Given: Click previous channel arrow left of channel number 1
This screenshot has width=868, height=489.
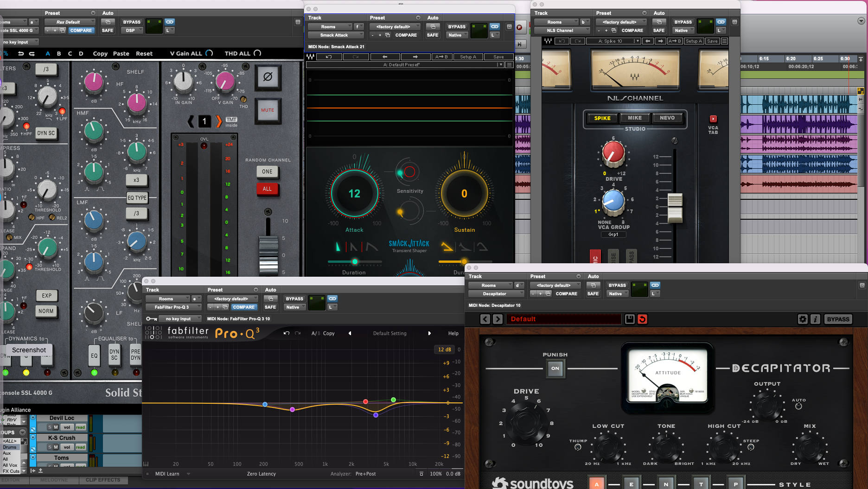Looking at the screenshot, I should point(191,121).
